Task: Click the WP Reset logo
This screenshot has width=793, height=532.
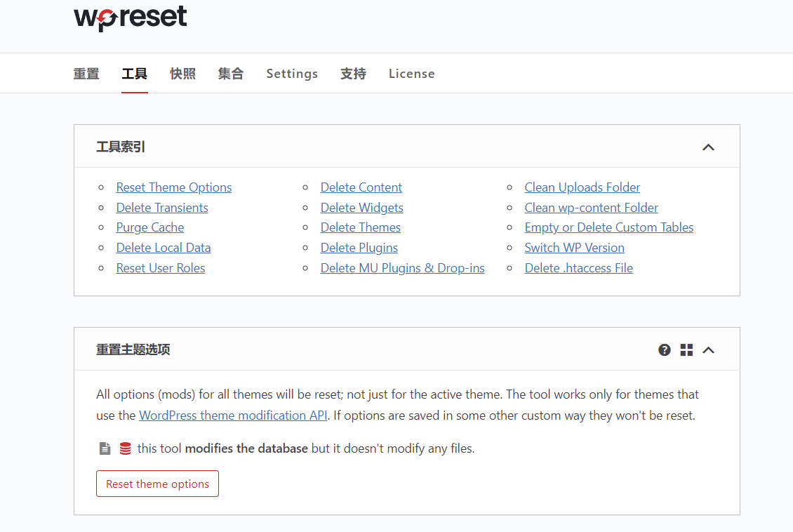Action: tap(131, 18)
